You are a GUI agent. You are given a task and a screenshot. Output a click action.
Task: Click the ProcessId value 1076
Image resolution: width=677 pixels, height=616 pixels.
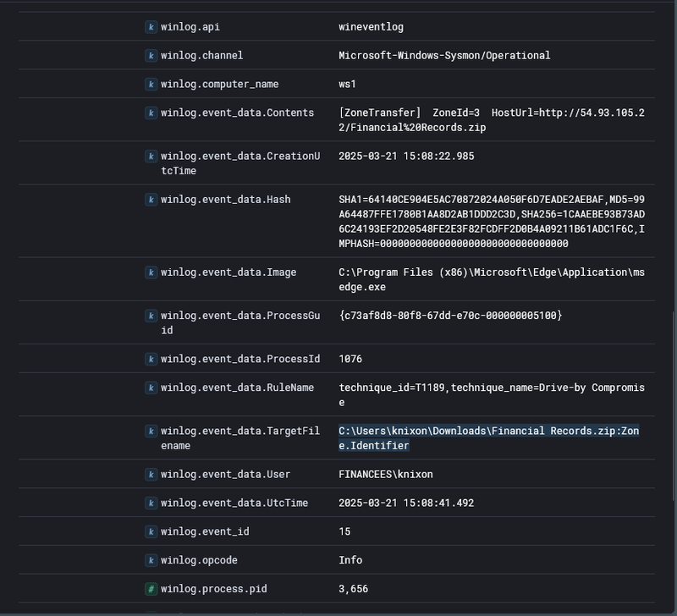(349, 359)
